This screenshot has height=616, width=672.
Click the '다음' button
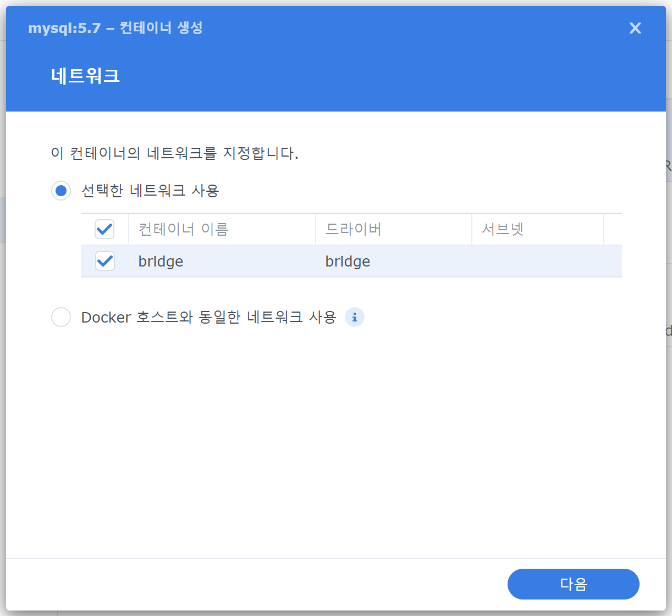[573, 584]
